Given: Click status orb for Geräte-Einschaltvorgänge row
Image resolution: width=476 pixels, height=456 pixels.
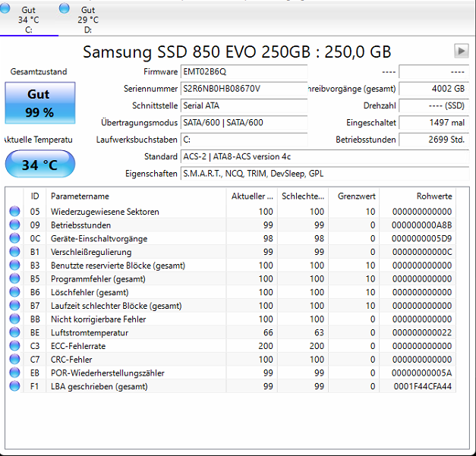Looking at the screenshot, I should point(14,238).
